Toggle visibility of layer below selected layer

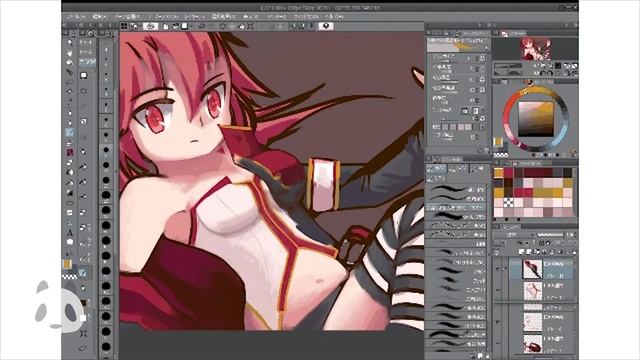point(498,290)
